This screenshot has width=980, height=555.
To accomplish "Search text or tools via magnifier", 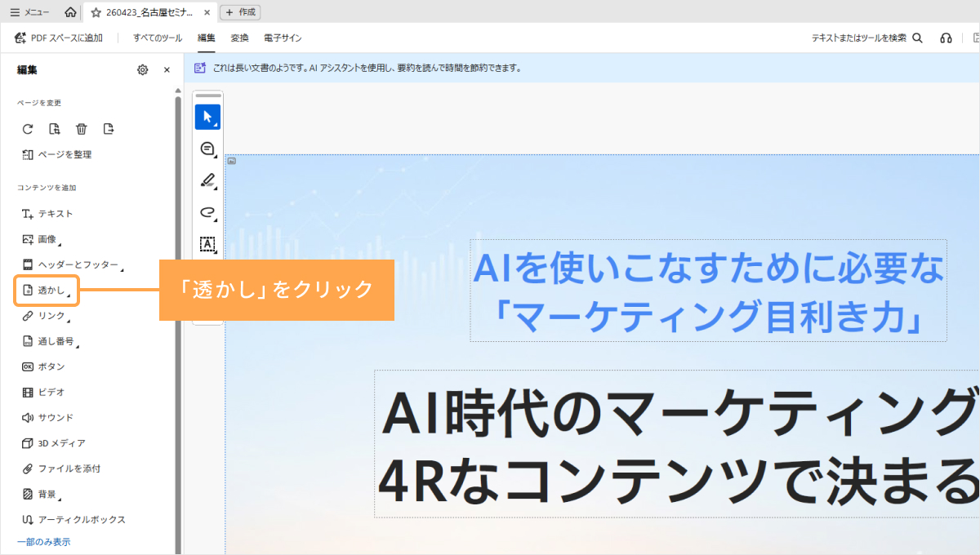I will coord(917,38).
